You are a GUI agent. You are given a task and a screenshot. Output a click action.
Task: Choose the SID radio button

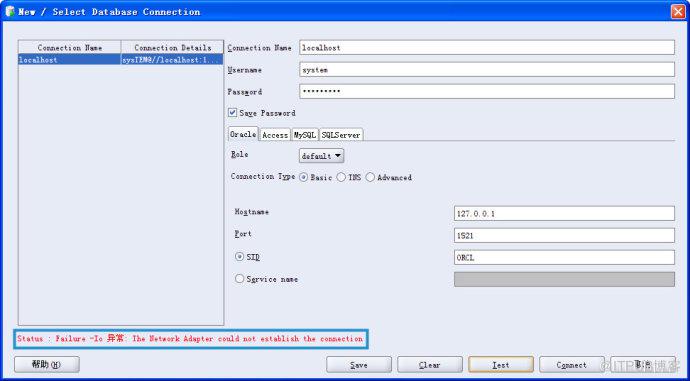point(239,257)
